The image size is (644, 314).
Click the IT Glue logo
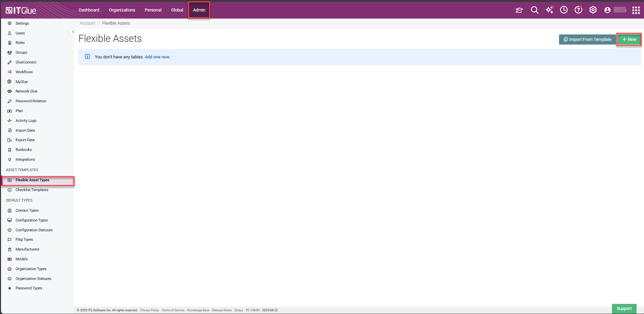21,10
